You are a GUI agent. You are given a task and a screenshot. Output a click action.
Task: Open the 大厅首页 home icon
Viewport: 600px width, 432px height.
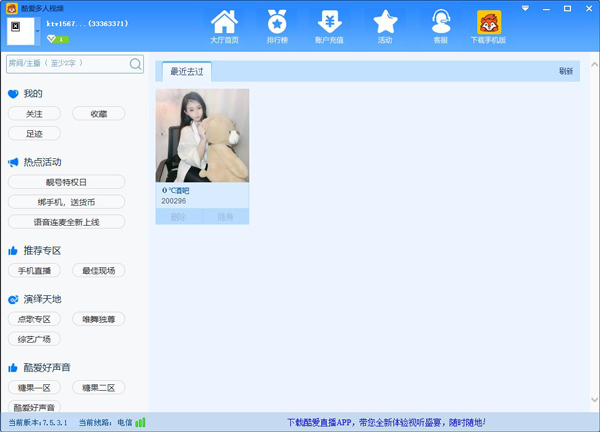coord(224,22)
